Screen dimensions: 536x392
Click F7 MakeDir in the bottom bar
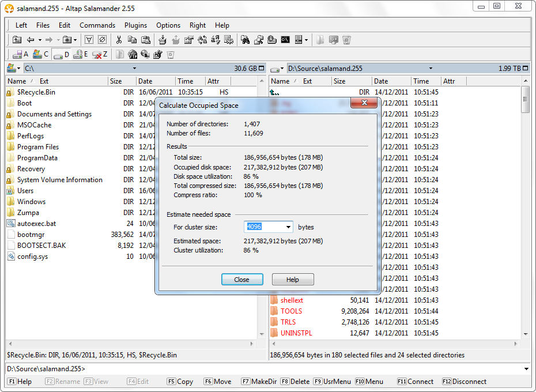click(x=259, y=382)
